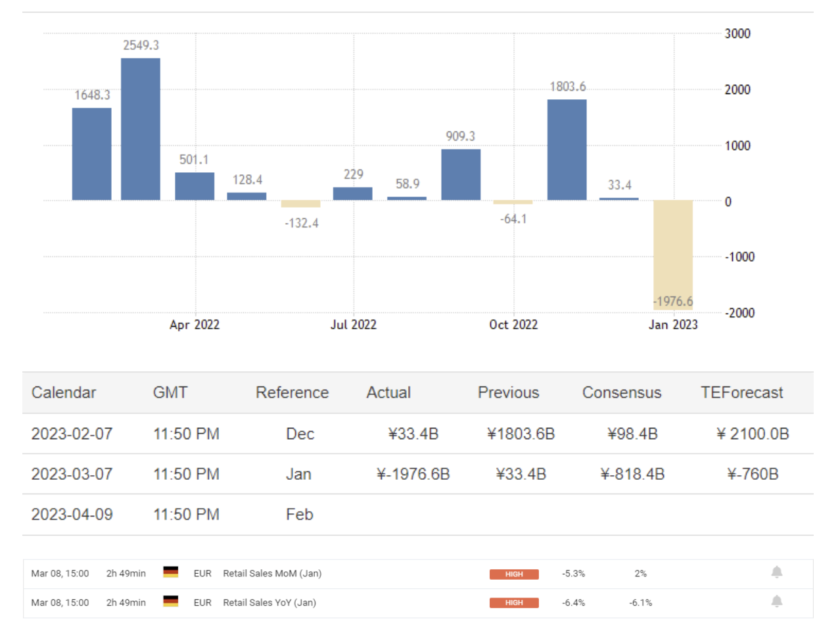Screen dimensions: 840x627
Task: Click the TEForecast column header
Action: pos(741,392)
